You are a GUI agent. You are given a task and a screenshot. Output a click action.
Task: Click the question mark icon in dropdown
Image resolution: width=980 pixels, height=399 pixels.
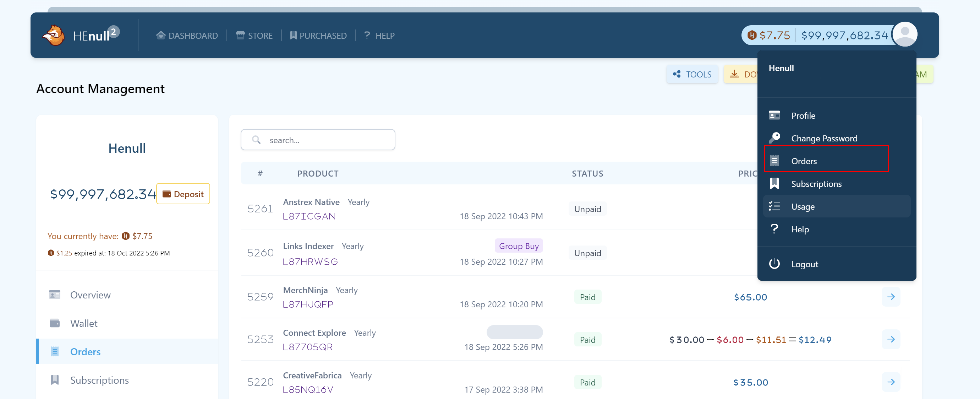[774, 229]
